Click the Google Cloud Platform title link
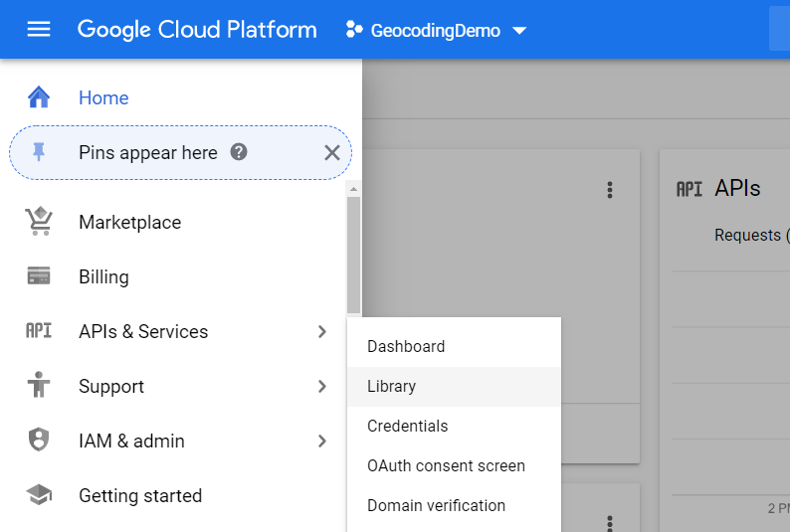This screenshot has height=532, width=790. tap(197, 29)
